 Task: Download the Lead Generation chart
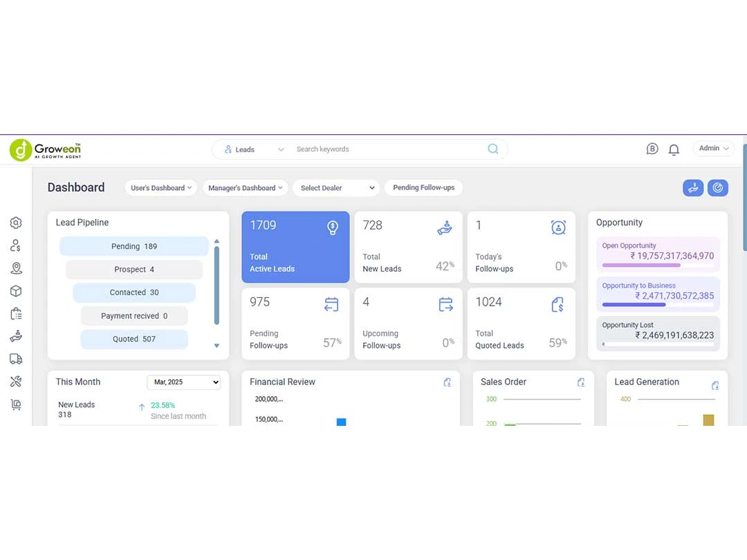[x=715, y=386]
